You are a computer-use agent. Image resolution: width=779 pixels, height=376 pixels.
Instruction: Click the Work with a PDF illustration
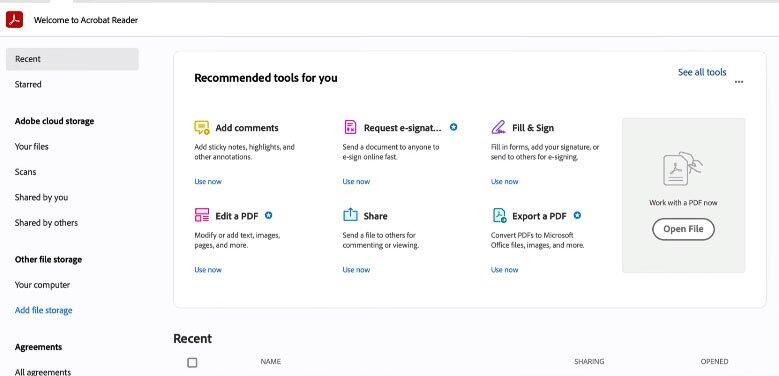683,169
